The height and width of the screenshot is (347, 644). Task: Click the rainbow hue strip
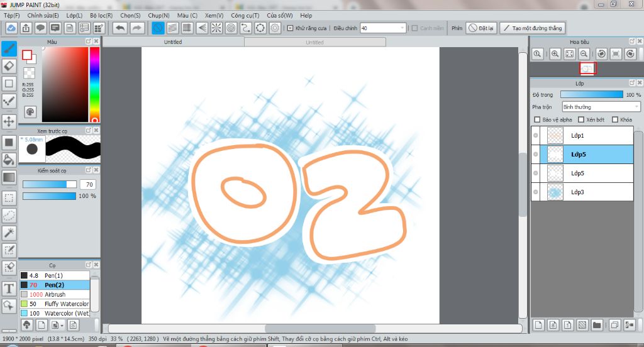94,84
